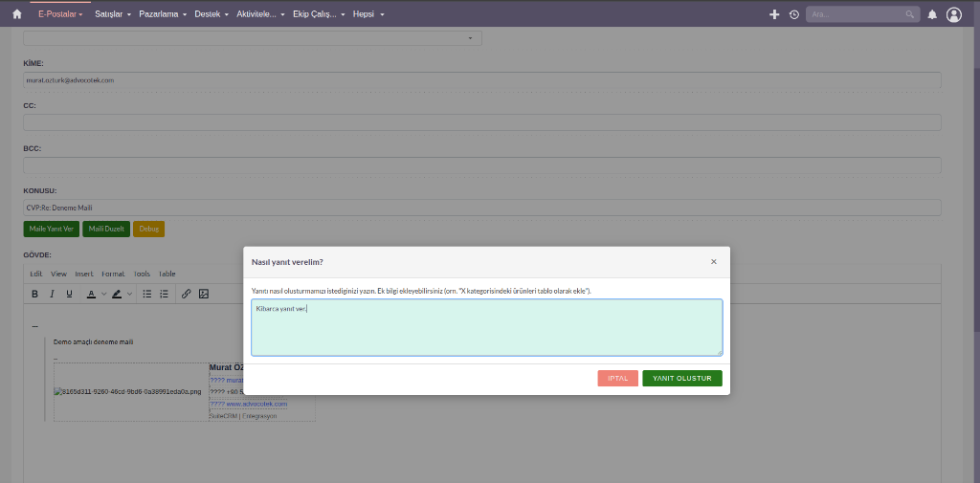Insert an image via picture icon

pyautogui.click(x=203, y=294)
